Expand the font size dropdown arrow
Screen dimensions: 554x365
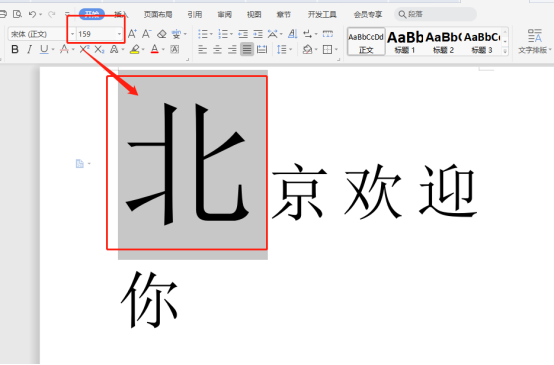(119, 34)
